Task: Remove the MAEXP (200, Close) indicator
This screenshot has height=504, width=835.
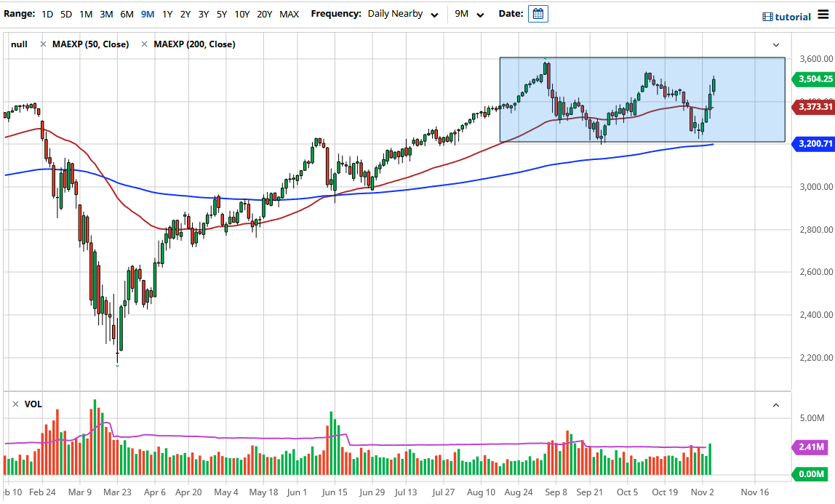Action: click(143, 44)
